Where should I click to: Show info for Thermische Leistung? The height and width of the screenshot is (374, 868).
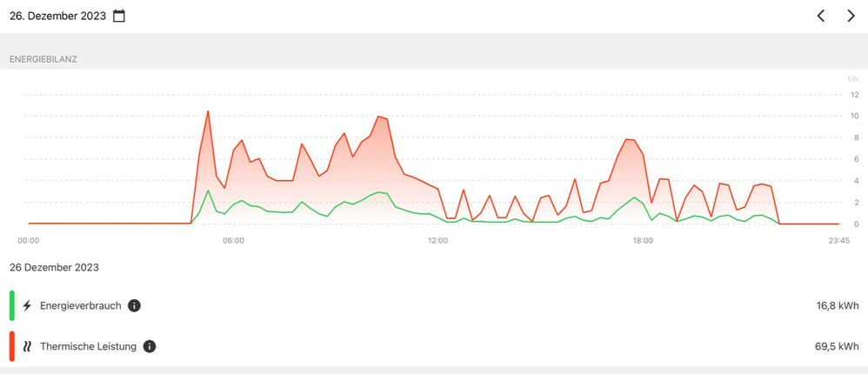click(150, 346)
